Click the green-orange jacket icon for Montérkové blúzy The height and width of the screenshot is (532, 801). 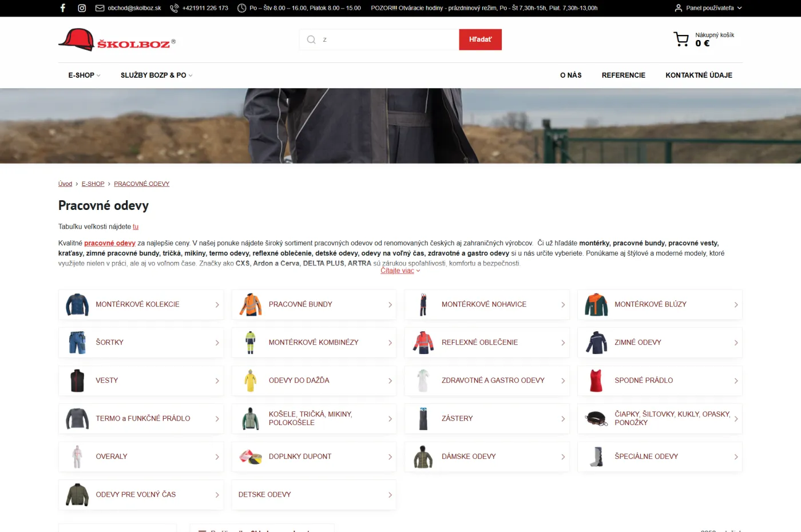tap(596, 304)
